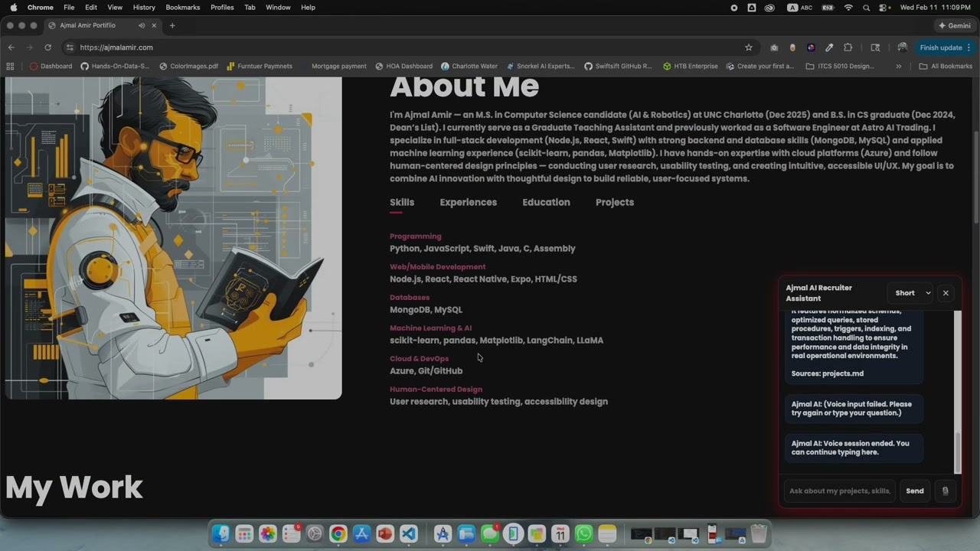Open the File menu
980x551 pixels.
[x=69, y=7]
